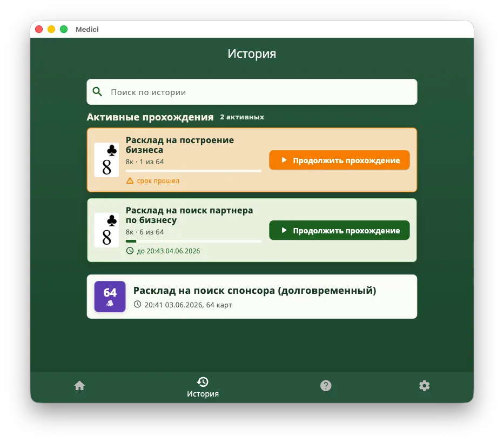
Task: Maximize the Medici window with green button
Action: (64, 29)
